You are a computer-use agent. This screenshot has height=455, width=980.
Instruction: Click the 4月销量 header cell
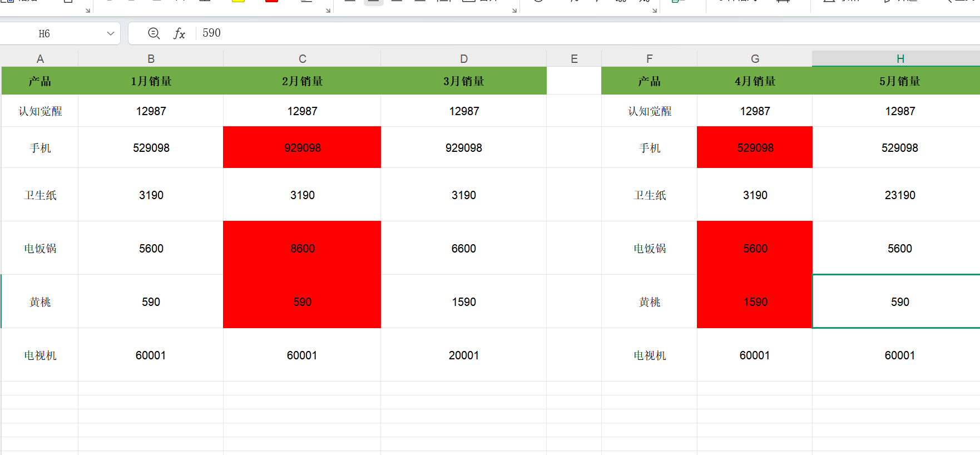point(755,81)
